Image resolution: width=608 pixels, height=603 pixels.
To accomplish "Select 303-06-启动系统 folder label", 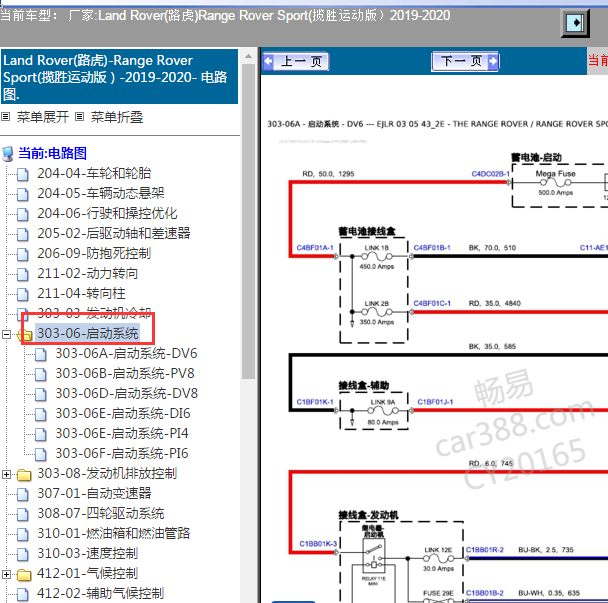I will coord(88,333).
